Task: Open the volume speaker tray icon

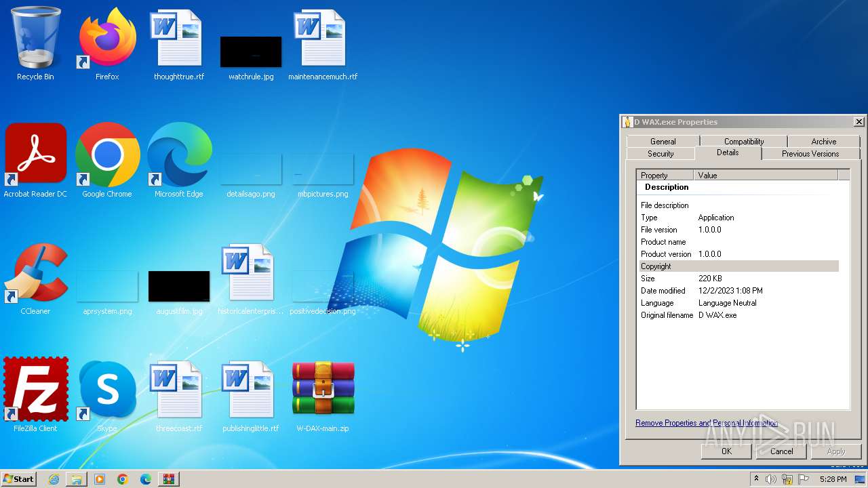Action: click(x=771, y=479)
